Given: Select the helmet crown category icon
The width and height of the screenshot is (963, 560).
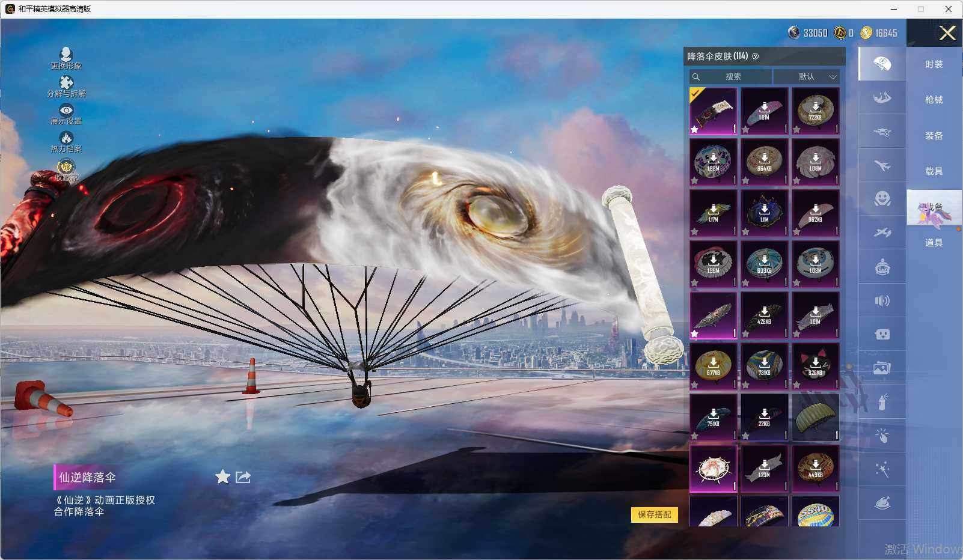Looking at the screenshot, I should coord(882,267).
